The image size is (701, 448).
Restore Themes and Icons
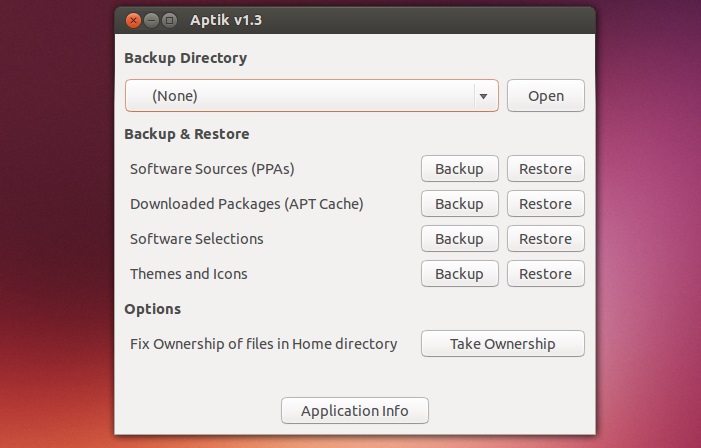point(545,274)
